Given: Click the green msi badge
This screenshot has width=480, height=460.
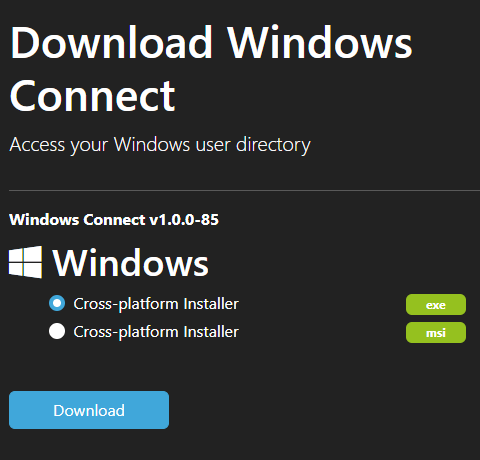Looking at the screenshot, I should tap(436, 333).
